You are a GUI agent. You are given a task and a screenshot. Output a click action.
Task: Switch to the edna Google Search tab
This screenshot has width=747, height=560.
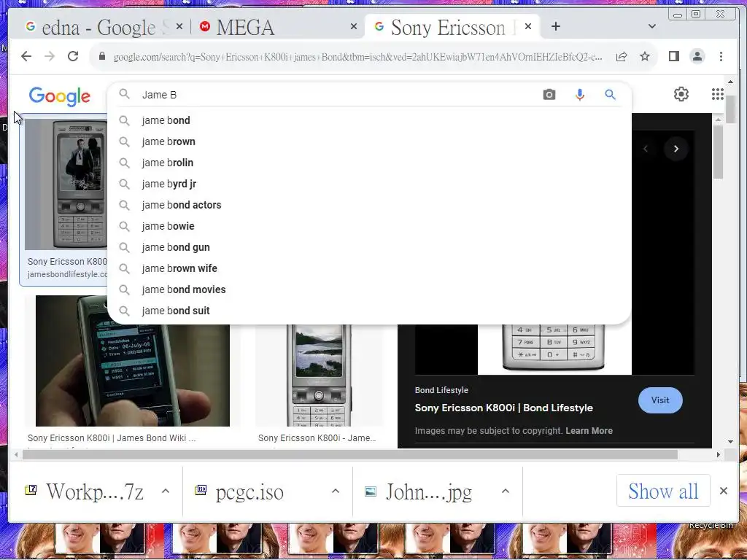(98, 27)
